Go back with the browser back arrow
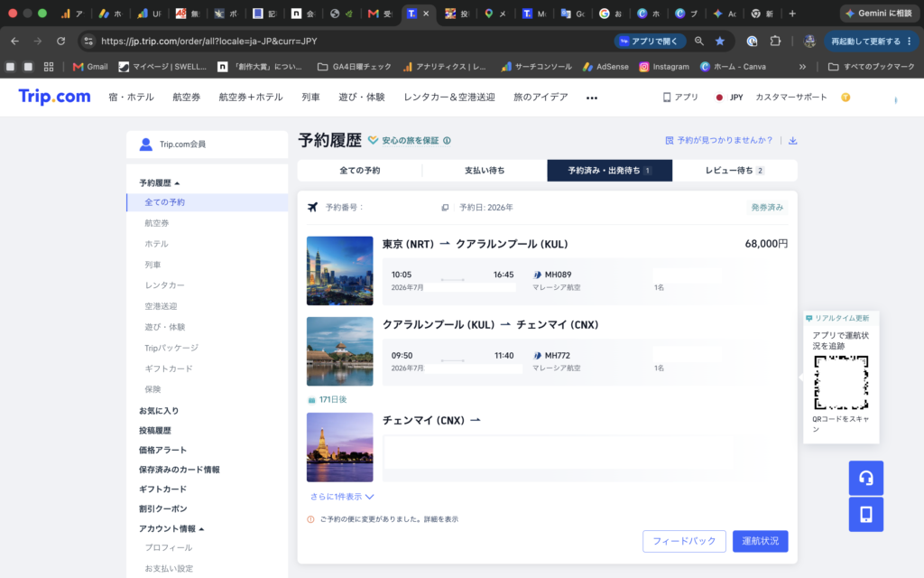 14,42
